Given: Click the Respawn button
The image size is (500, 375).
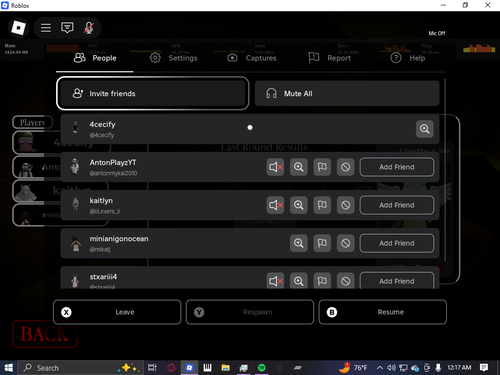Looking at the screenshot, I should [250, 312].
